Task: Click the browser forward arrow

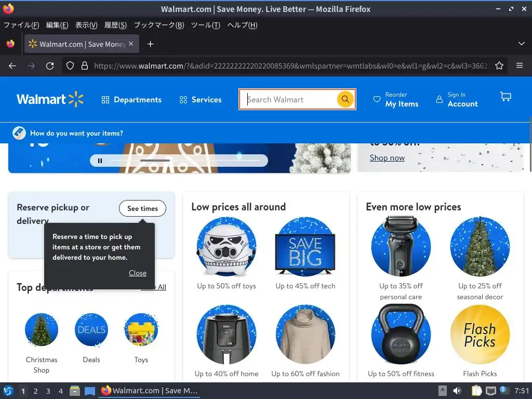Action: (31, 66)
